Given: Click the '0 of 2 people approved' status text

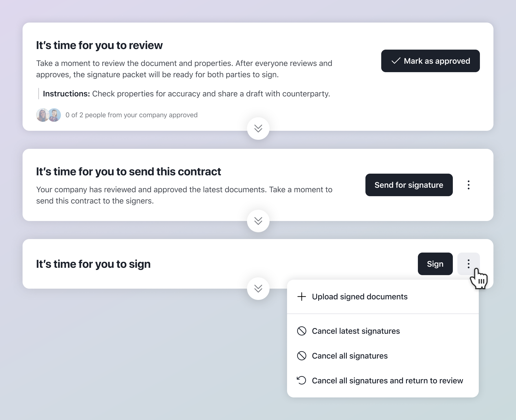Looking at the screenshot, I should pos(131,115).
